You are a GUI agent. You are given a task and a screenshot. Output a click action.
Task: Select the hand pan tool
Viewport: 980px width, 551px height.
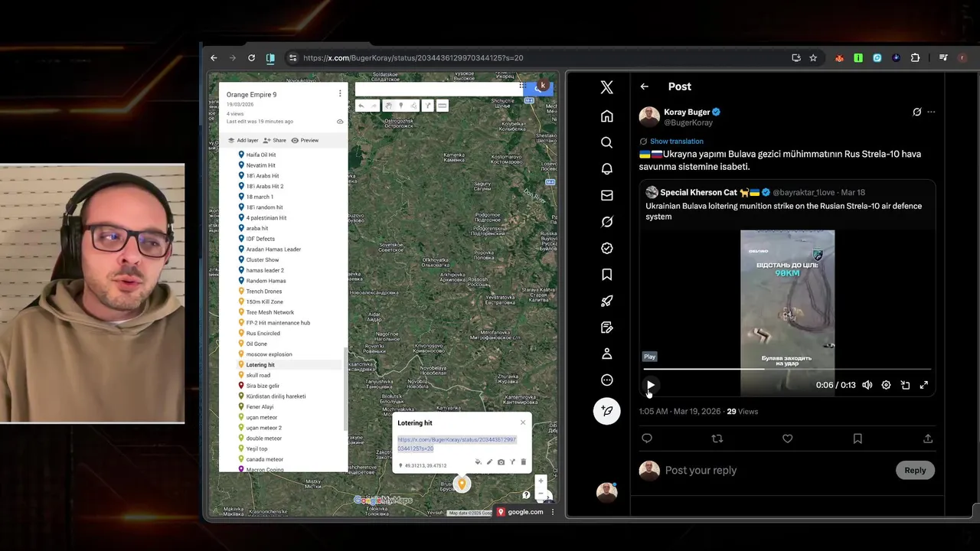click(x=388, y=106)
